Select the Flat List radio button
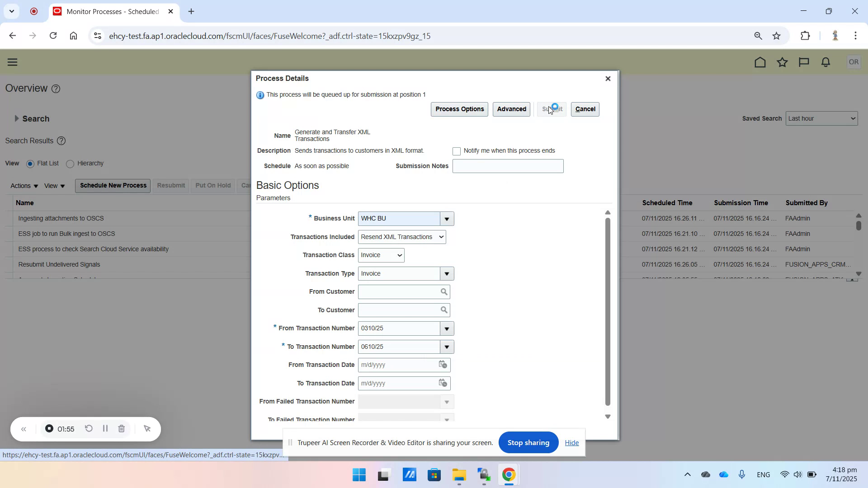Screen dimensions: 868x488 tap(30, 164)
